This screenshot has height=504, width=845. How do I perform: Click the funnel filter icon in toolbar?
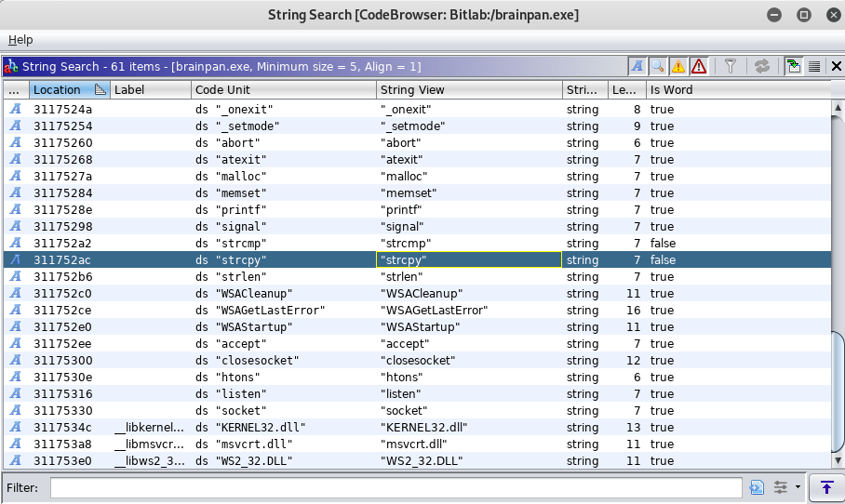pos(731,66)
